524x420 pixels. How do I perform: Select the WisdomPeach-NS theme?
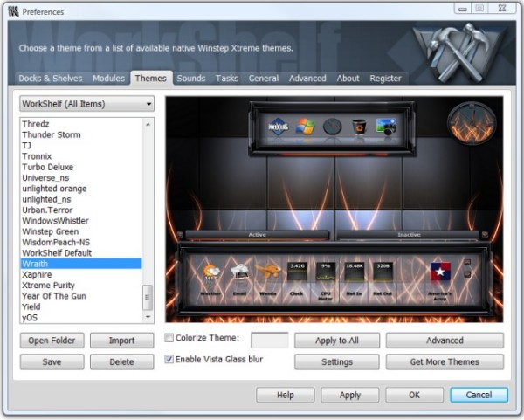[81, 242]
